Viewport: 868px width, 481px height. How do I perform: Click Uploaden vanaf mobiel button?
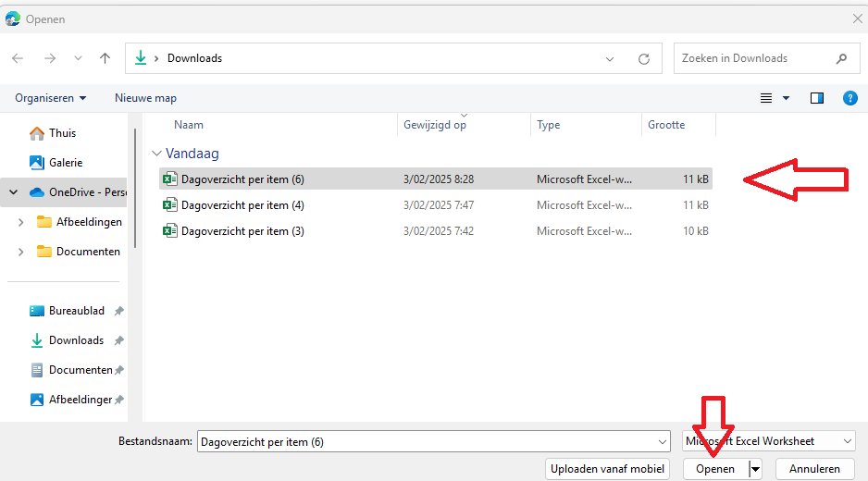point(607,469)
